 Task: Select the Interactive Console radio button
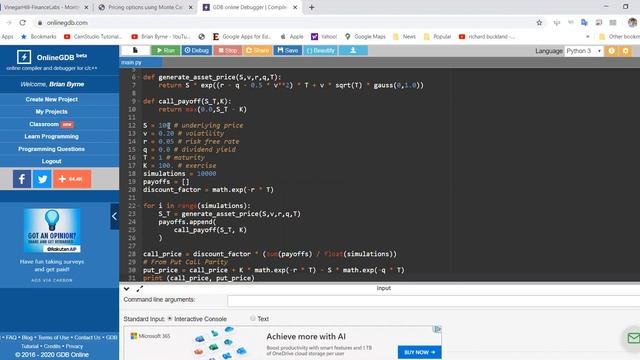[170, 318]
